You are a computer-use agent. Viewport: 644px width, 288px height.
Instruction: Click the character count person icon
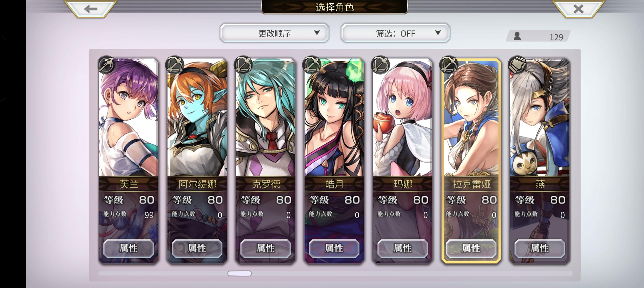517,36
